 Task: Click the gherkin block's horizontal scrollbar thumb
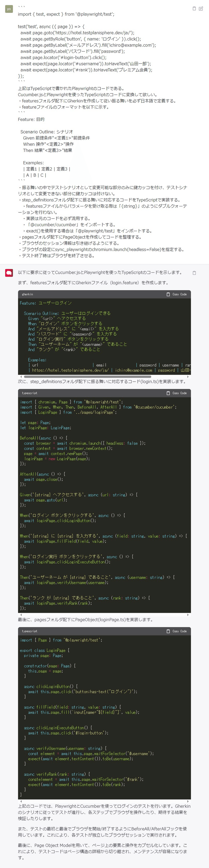88,377
